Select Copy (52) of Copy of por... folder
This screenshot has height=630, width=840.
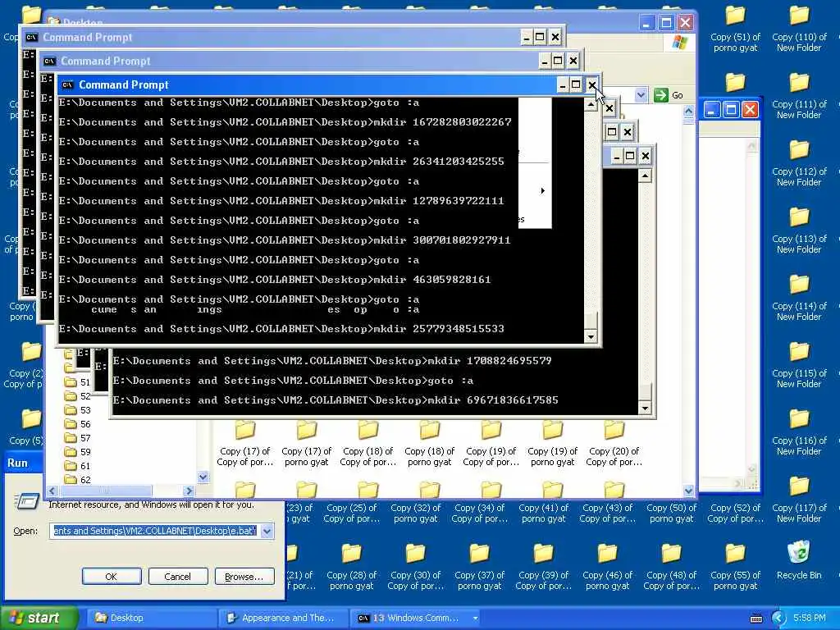point(735,513)
